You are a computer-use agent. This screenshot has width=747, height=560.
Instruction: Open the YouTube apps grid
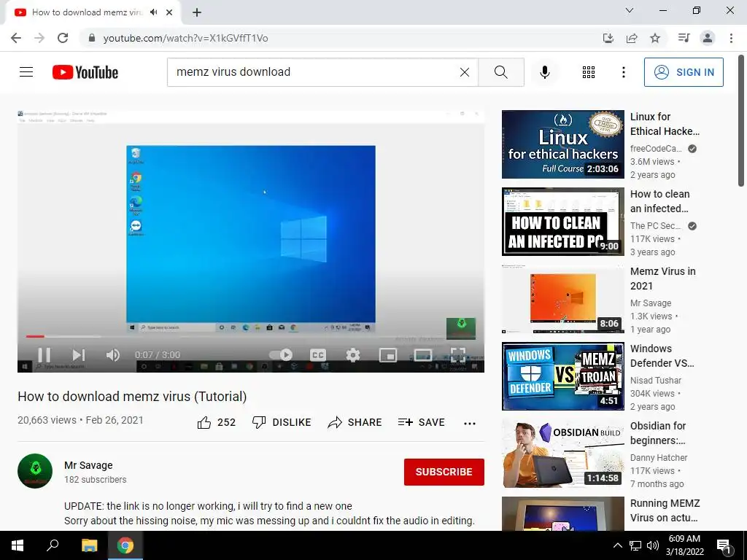[589, 72]
